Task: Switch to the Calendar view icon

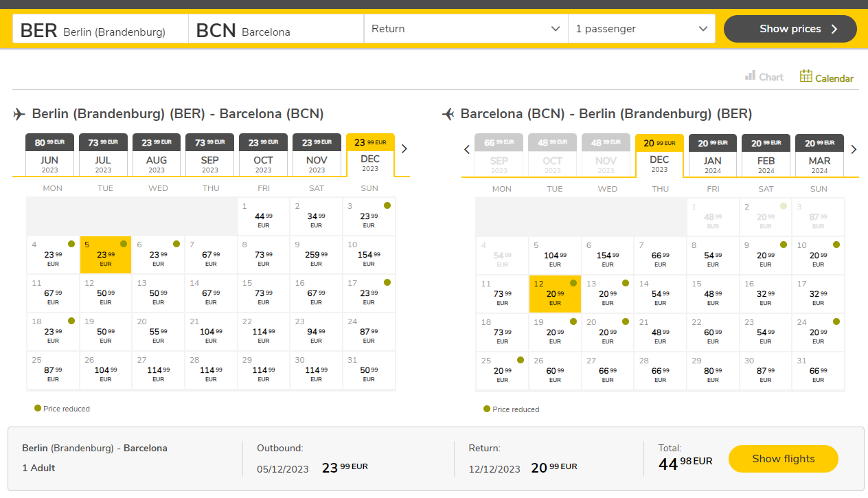Action: point(806,76)
